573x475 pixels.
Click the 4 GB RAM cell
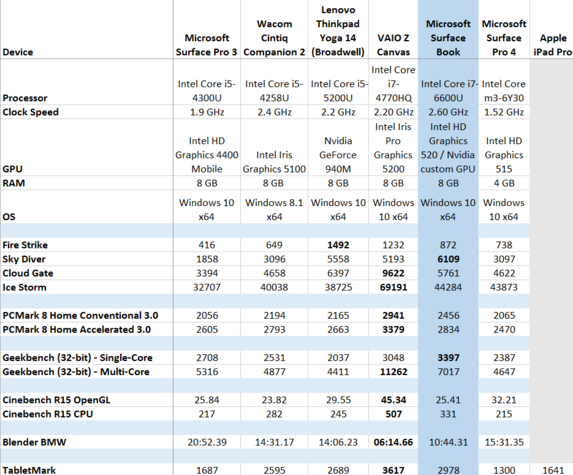coord(504,183)
